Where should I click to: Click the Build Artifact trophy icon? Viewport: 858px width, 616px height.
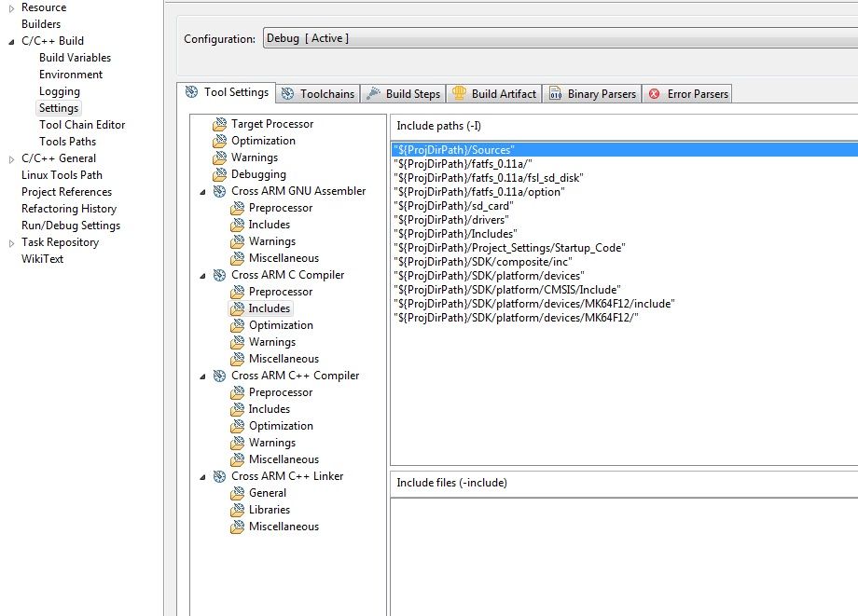[459, 93]
